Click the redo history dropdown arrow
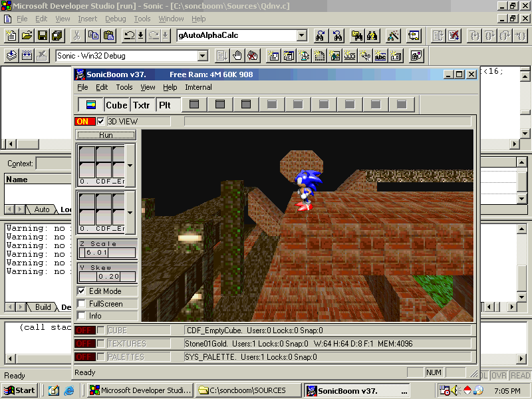This screenshot has width=532, height=399. pos(165,36)
